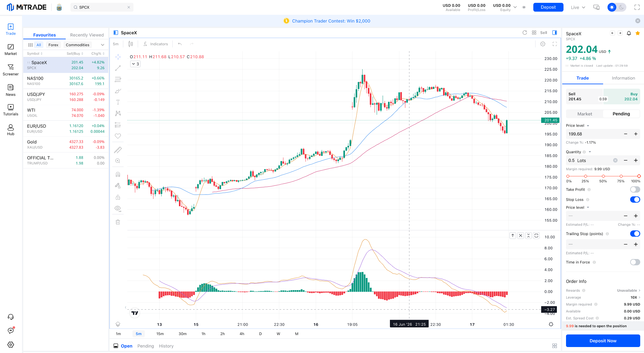Expand chart to fullscreen mode

pyautogui.click(x=555, y=44)
